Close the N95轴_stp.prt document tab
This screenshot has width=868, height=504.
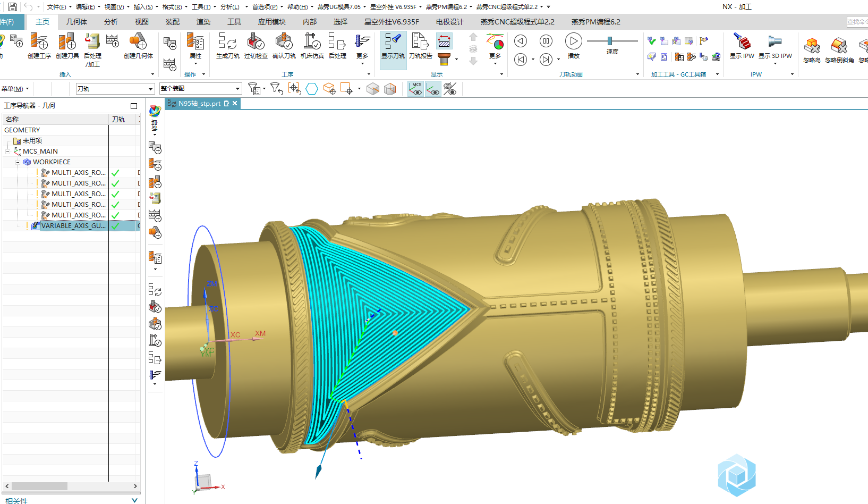tap(235, 104)
